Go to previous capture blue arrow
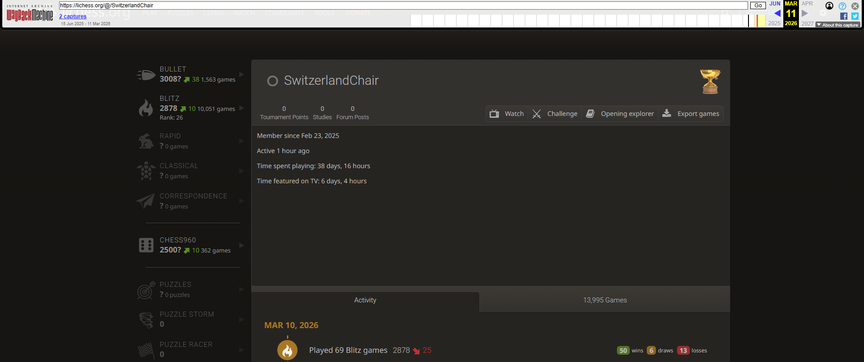The image size is (864, 362). point(776,13)
